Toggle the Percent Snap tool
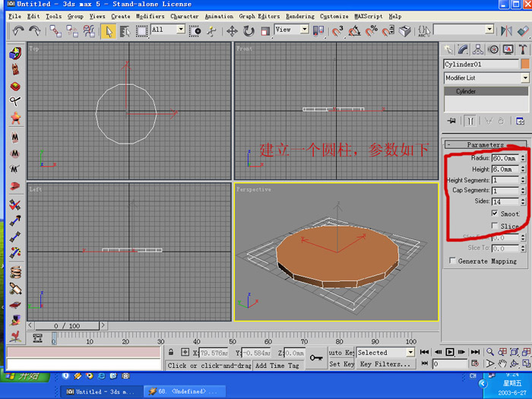 point(371,31)
